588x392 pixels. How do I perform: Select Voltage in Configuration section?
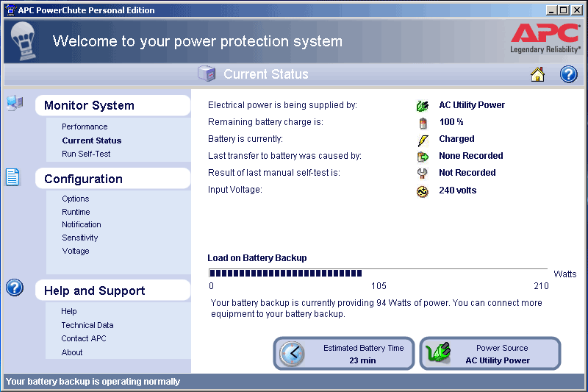pos(76,251)
